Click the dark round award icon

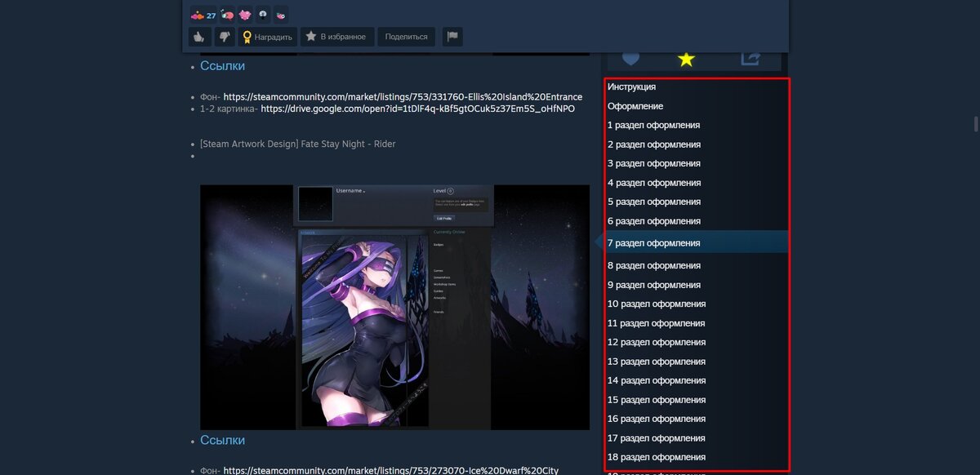point(263,14)
